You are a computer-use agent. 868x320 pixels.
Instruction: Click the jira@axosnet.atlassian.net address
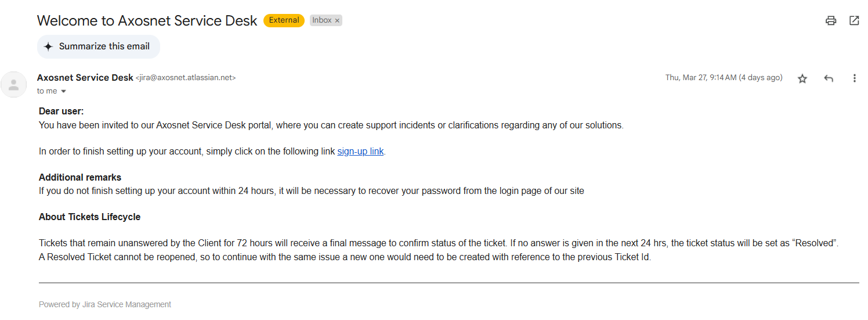point(186,78)
